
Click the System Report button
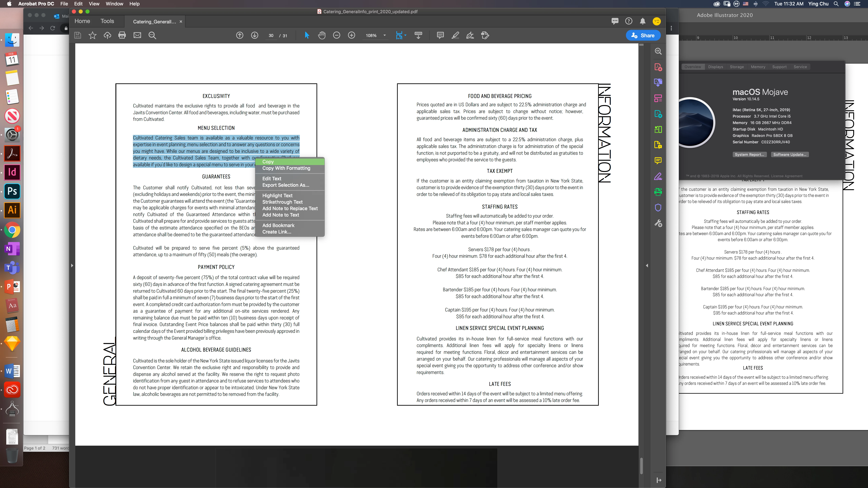pyautogui.click(x=749, y=155)
